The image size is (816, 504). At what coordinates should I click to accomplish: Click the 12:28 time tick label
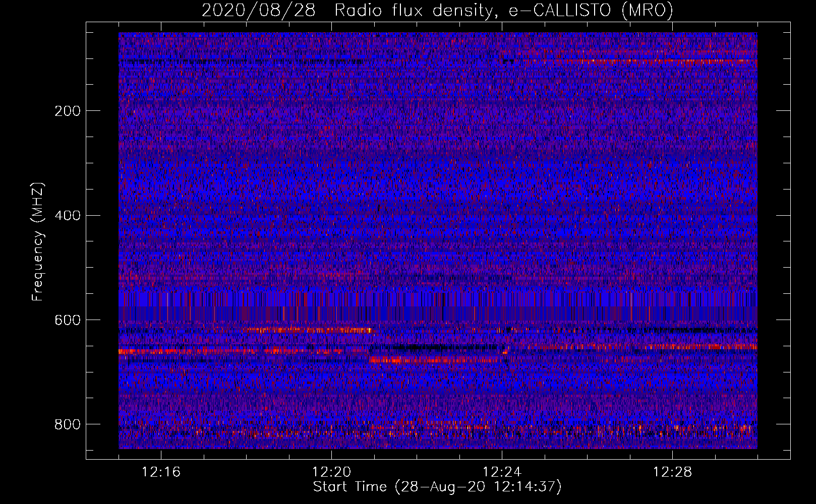(x=673, y=472)
